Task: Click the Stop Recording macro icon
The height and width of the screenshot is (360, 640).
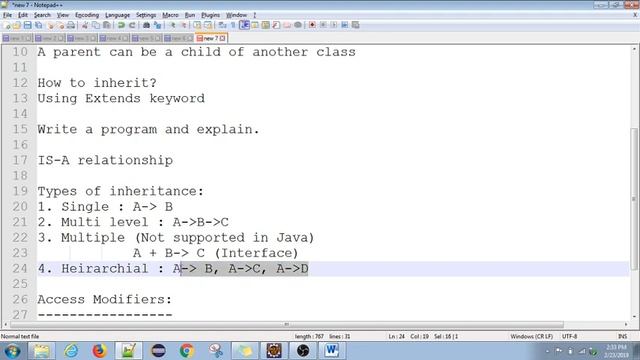Action: [323, 25]
